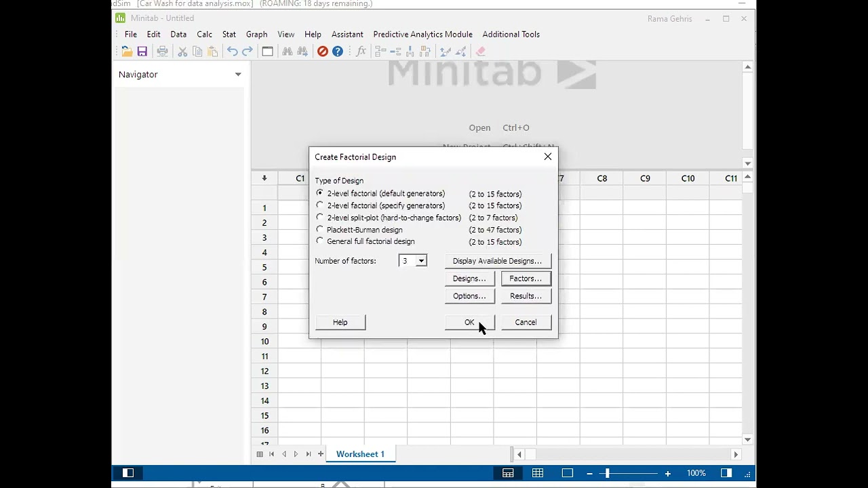The image size is (868, 488).
Task: Select 2-level factorial (specify generators)
Action: point(380,205)
